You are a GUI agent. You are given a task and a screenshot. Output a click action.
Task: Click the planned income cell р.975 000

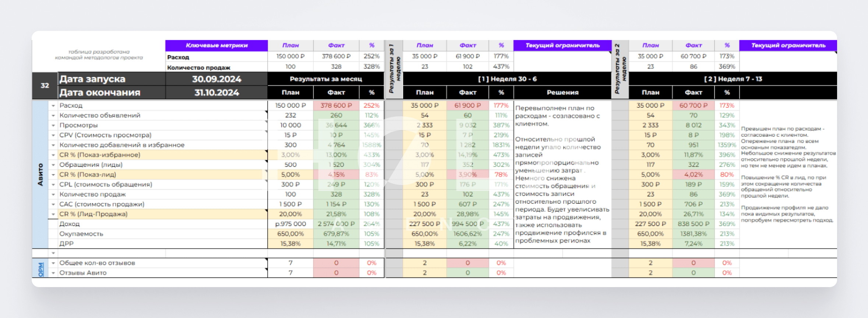click(290, 224)
